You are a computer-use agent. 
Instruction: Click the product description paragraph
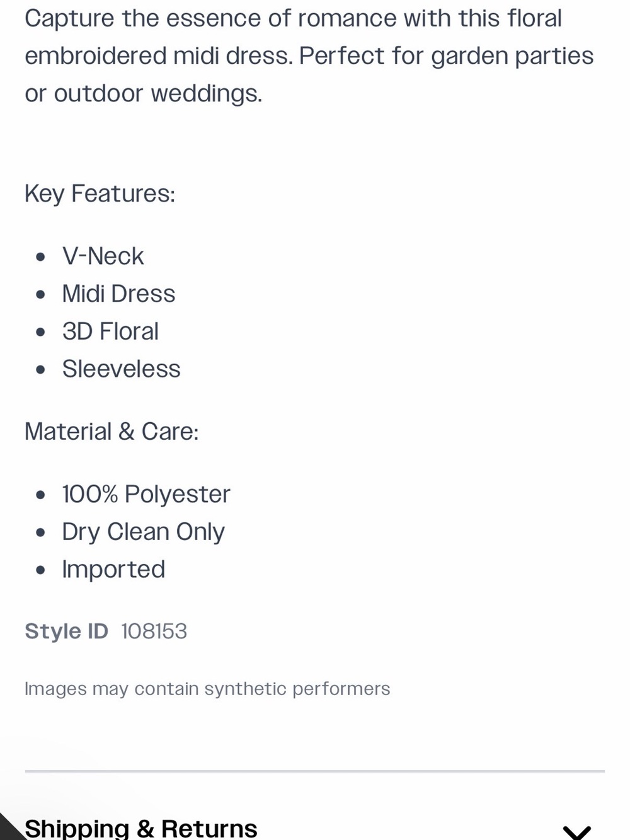click(309, 56)
